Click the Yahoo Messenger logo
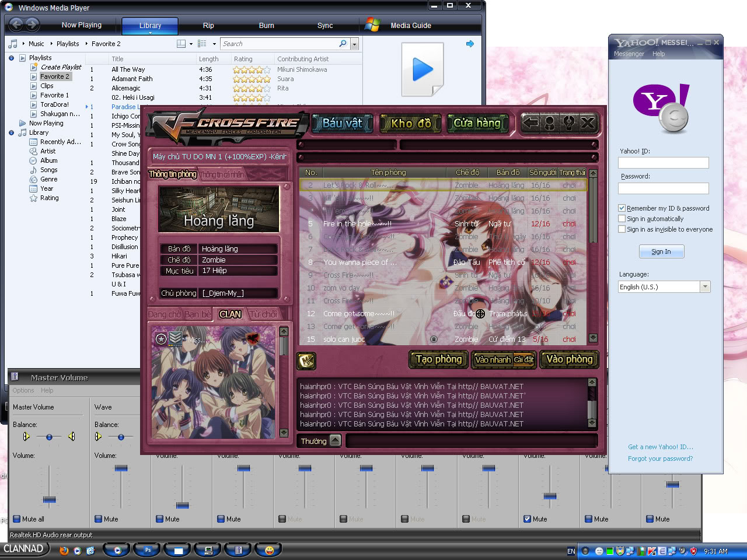This screenshot has height=560, width=747. coord(662,108)
